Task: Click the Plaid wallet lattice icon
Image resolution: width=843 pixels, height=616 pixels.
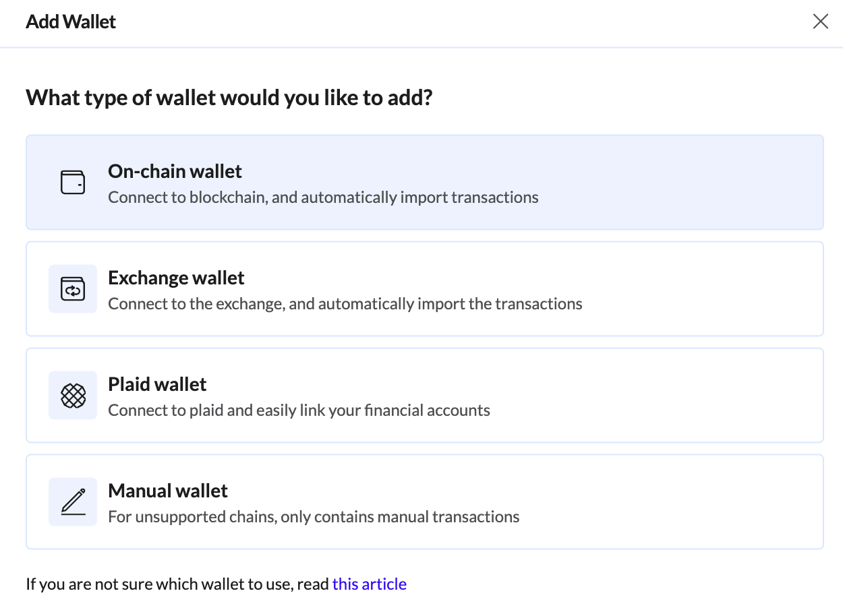Action: point(73,396)
